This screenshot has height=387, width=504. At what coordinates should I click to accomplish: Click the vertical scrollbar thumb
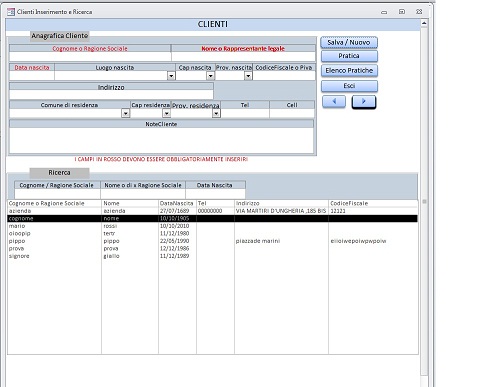(x=424, y=202)
